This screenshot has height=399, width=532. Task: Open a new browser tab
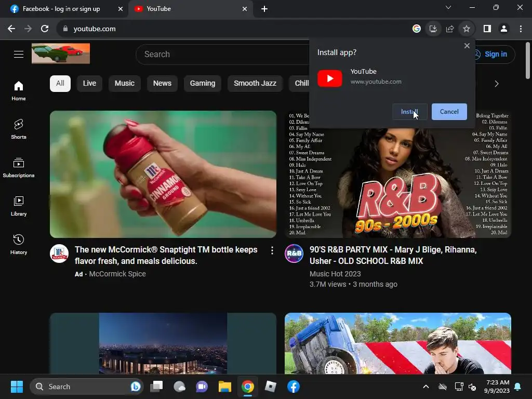tap(264, 9)
